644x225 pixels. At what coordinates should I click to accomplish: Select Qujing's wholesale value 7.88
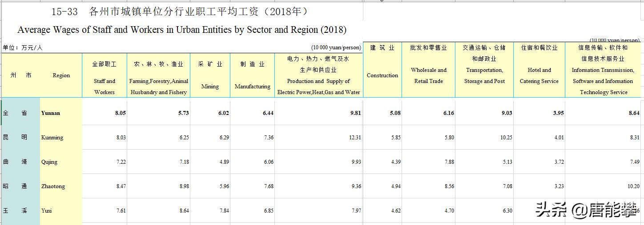[449, 162]
